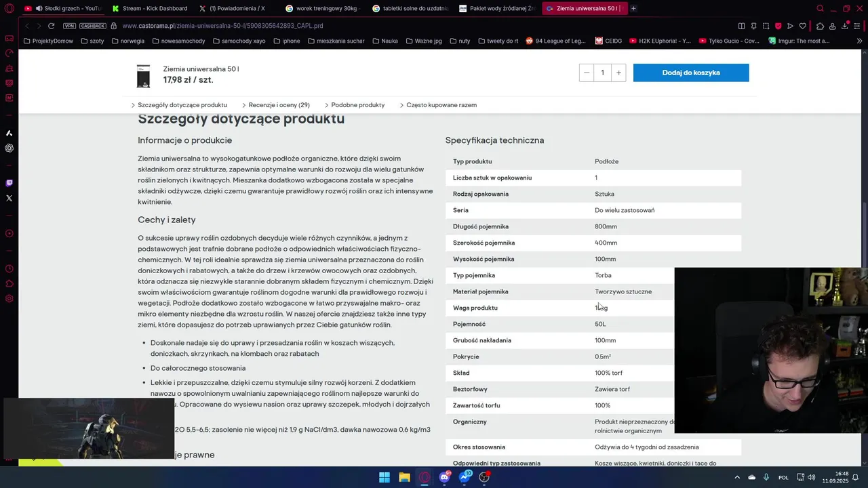Open a new tab with plus button
Screen dimensions: 868x488
coord(633,8)
